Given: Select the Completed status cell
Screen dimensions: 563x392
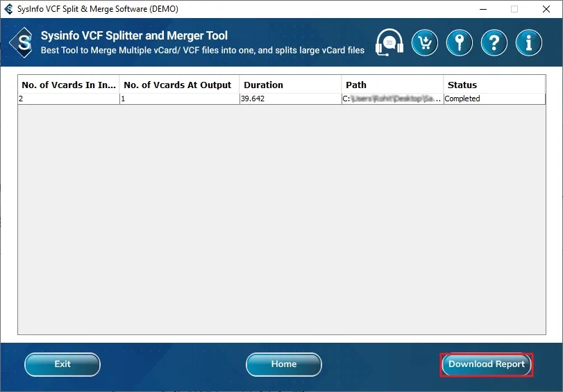Looking at the screenshot, I should click(x=494, y=99).
